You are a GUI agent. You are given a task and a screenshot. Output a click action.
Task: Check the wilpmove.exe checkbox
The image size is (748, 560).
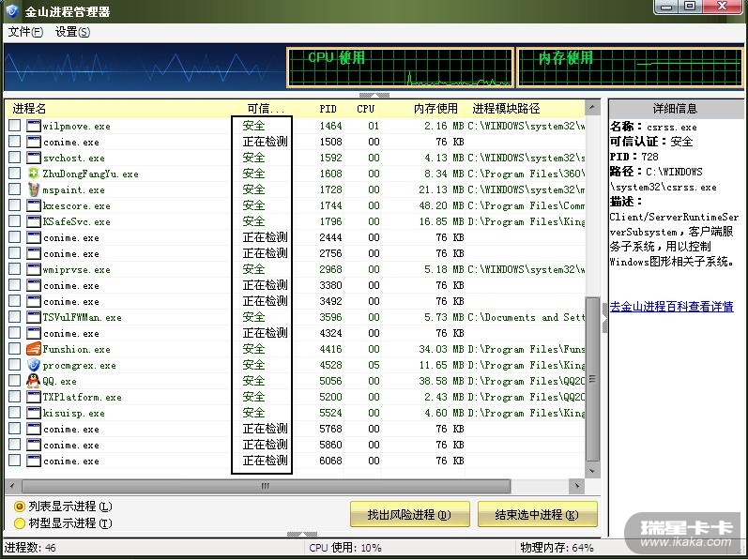(x=15, y=126)
